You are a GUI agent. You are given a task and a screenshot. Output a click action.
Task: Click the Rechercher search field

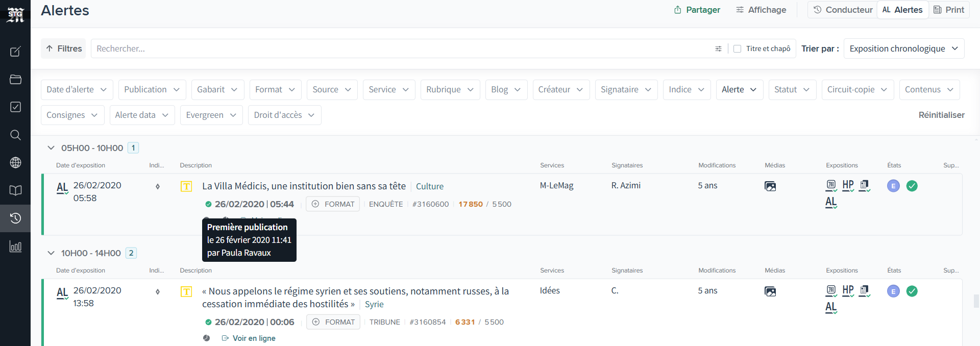coord(398,48)
